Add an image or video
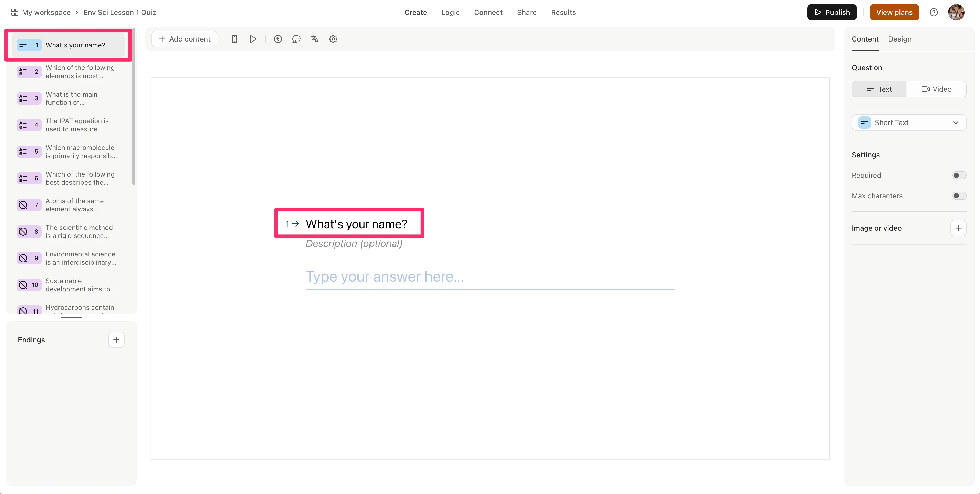The height and width of the screenshot is (494, 980). click(958, 228)
